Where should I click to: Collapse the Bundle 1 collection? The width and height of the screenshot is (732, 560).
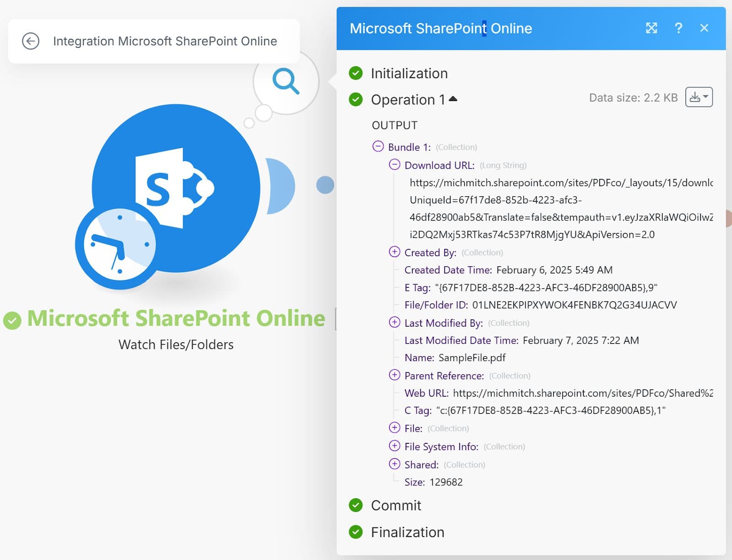(x=378, y=146)
